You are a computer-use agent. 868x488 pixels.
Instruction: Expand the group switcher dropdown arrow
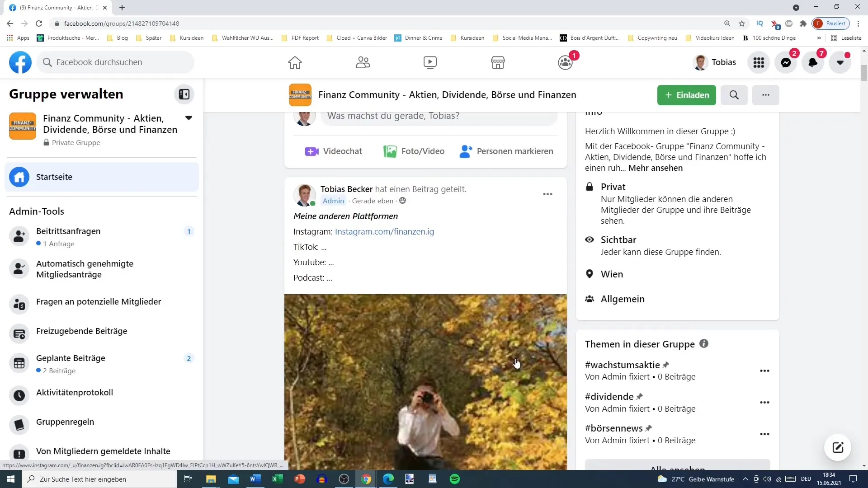[x=189, y=118]
